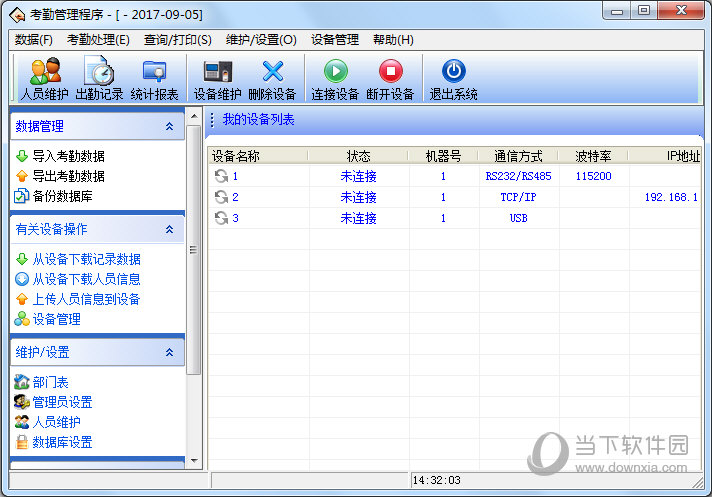Click refresh icon of device 1
Image resolution: width=712 pixels, height=497 pixels.
[x=222, y=176]
